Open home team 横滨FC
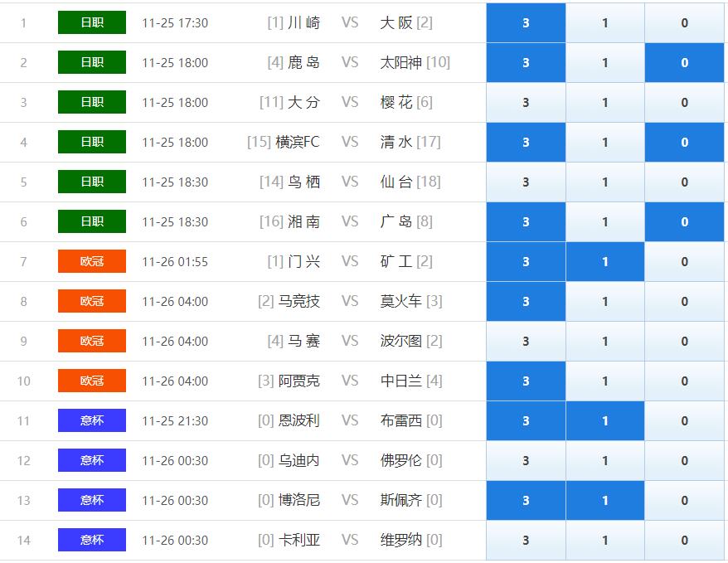Image resolution: width=728 pixels, height=563 pixels. (297, 142)
